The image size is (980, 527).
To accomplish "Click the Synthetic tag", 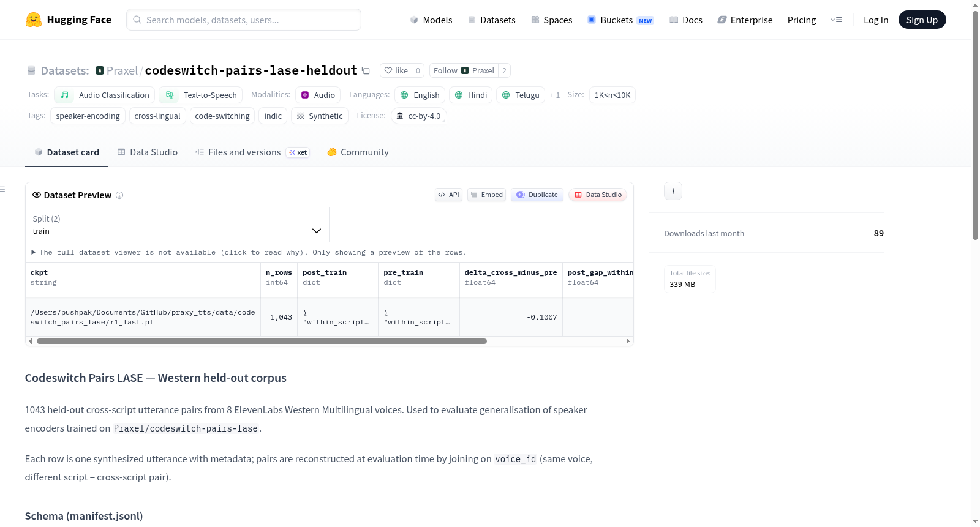I will coord(320,116).
